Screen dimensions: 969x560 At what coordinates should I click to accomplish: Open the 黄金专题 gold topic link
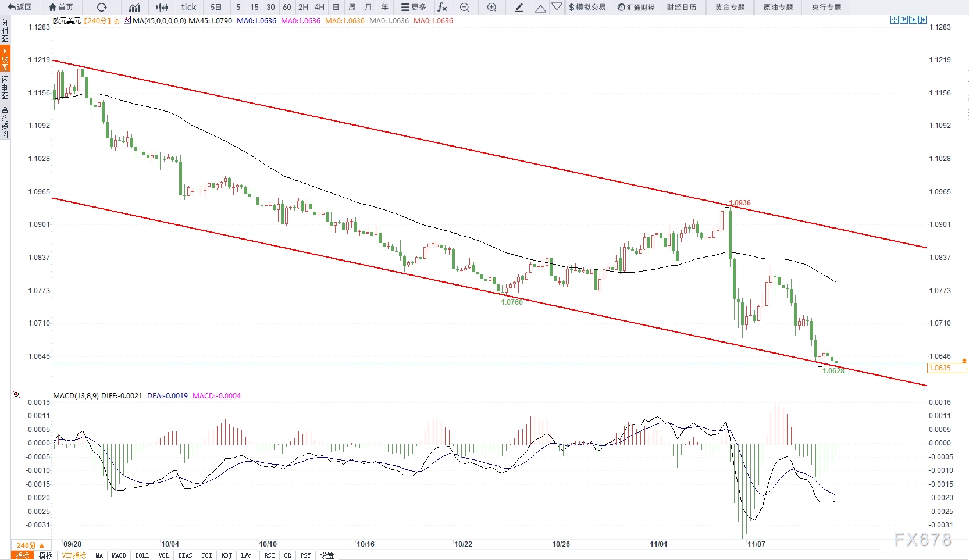pyautogui.click(x=729, y=8)
